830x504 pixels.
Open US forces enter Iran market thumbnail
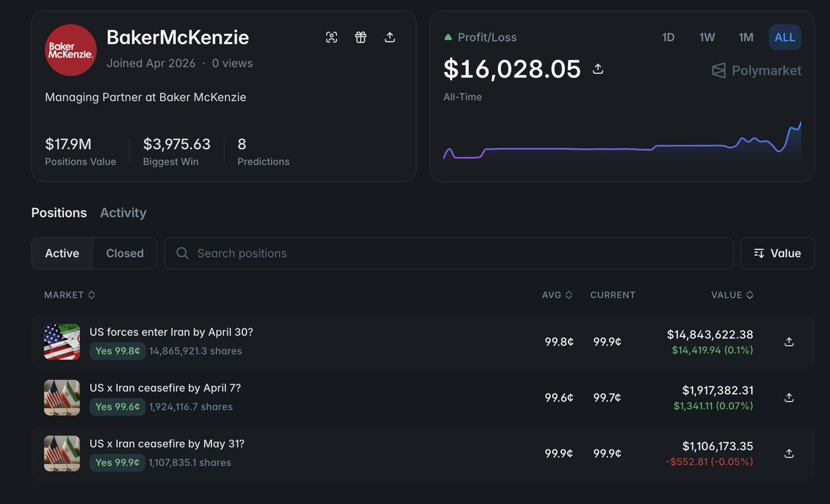click(x=62, y=342)
